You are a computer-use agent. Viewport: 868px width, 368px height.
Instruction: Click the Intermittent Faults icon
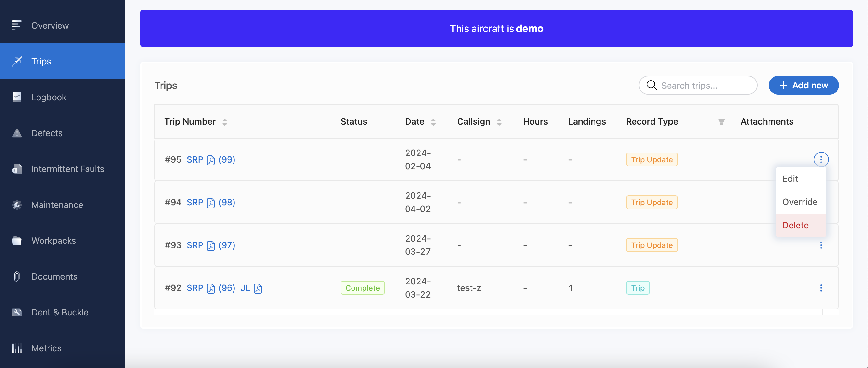[16, 169]
